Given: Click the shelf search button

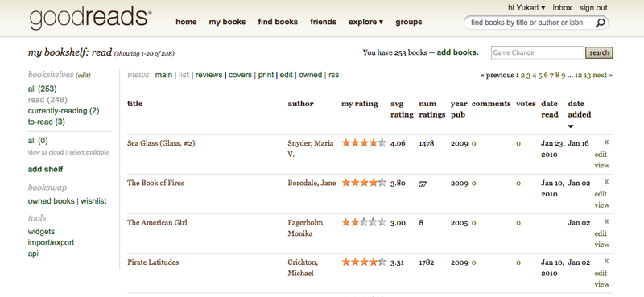Looking at the screenshot, I should point(599,52).
